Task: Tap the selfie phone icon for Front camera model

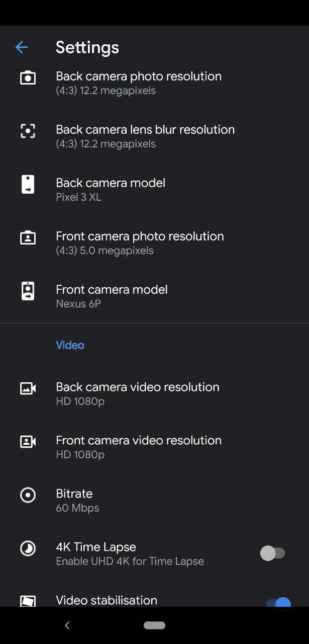Action: tap(28, 291)
